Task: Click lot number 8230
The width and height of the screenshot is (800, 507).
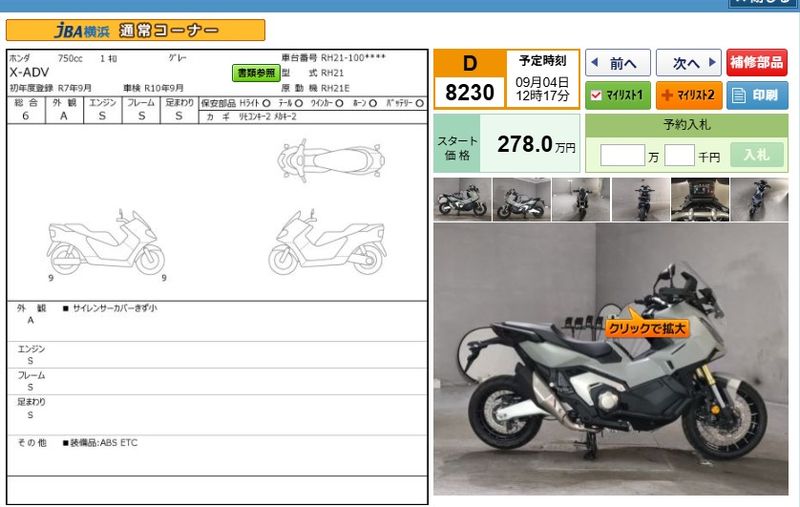Action: click(469, 93)
